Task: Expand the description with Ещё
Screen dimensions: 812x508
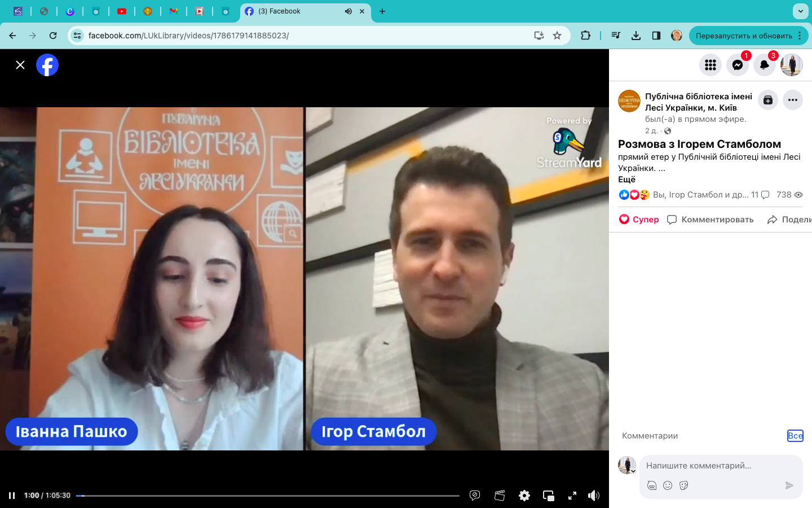Action: (626, 179)
